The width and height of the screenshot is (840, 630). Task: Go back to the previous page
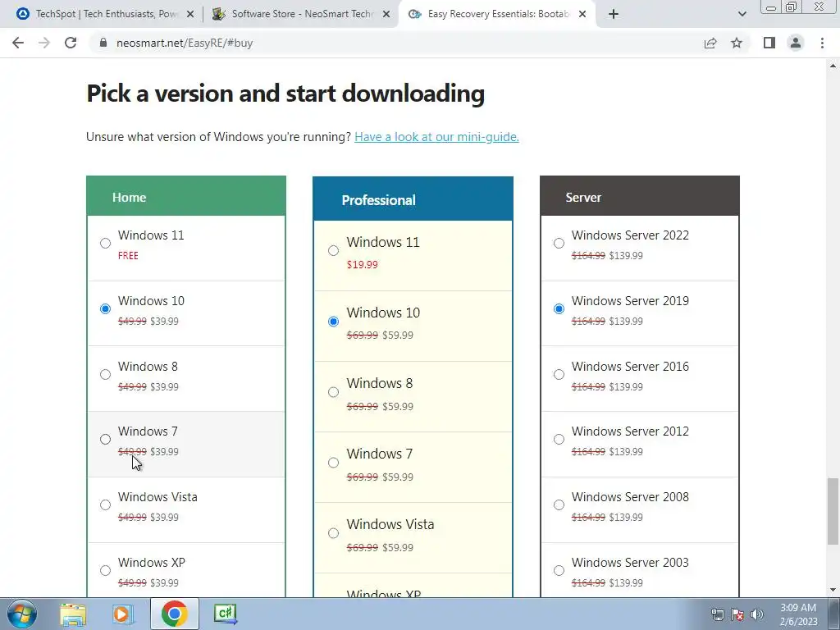click(x=18, y=43)
